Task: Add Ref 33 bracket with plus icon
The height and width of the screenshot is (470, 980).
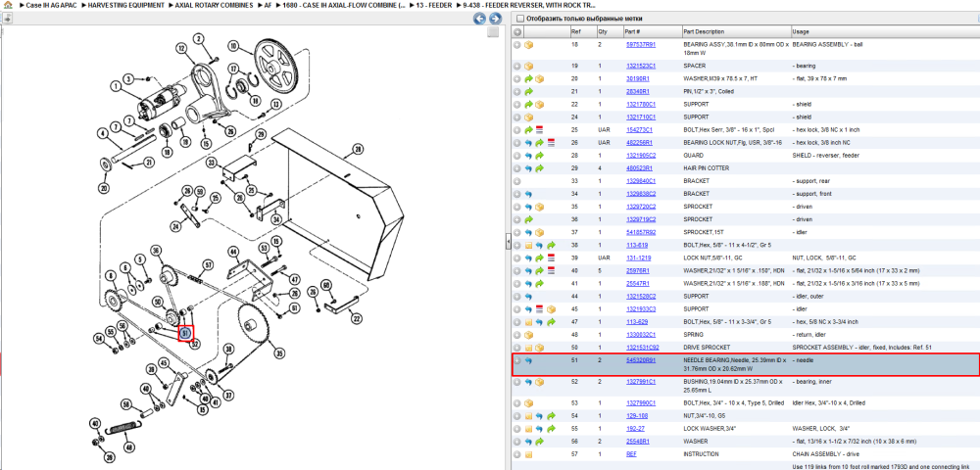Action: click(517, 181)
